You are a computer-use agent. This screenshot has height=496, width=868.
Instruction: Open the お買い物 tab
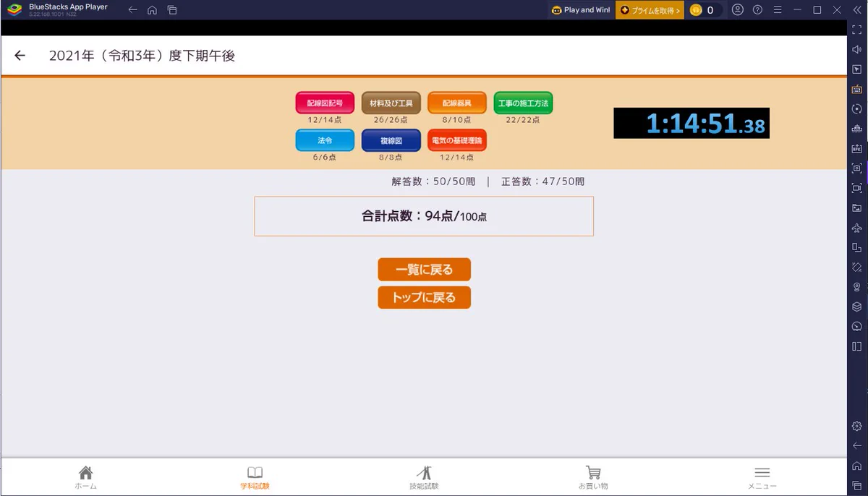593,477
